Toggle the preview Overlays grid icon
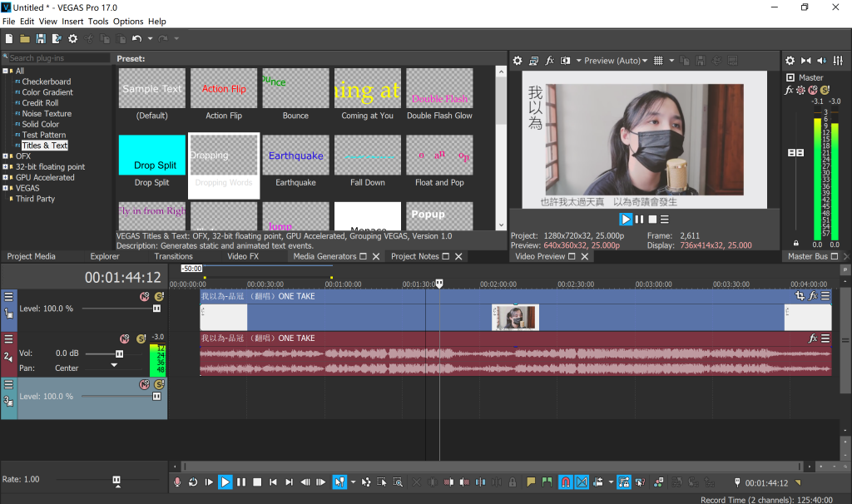 tap(658, 60)
